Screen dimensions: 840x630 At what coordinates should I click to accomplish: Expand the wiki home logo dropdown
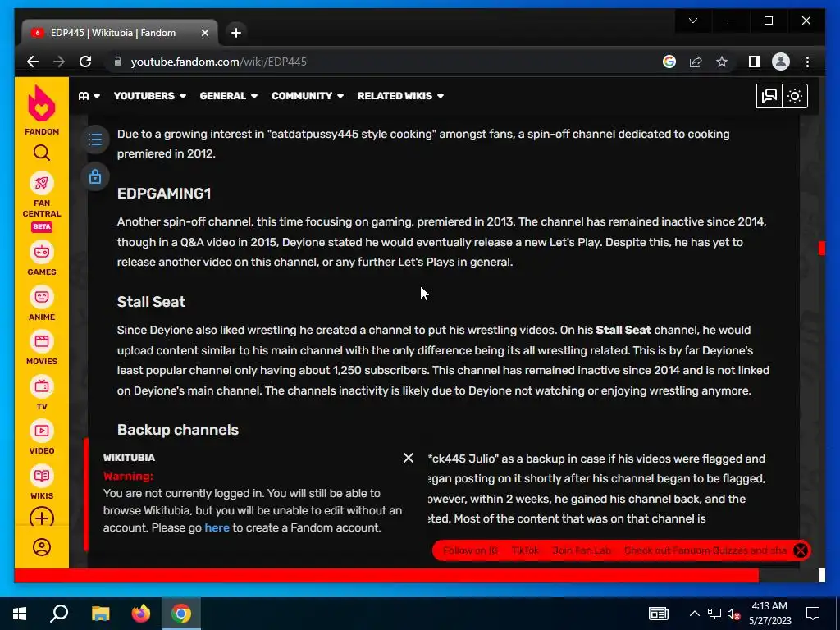coord(89,96)
